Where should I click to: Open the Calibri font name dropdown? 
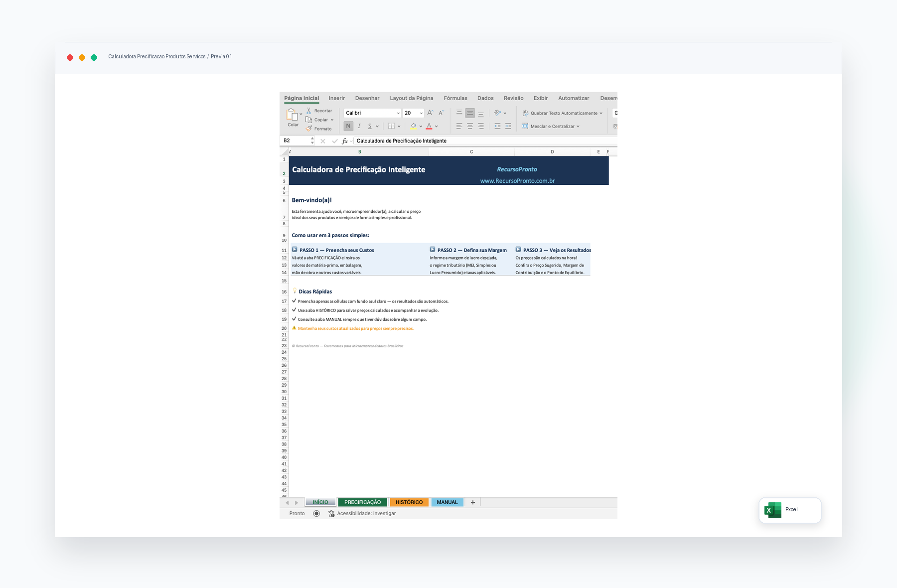point(398,113)
